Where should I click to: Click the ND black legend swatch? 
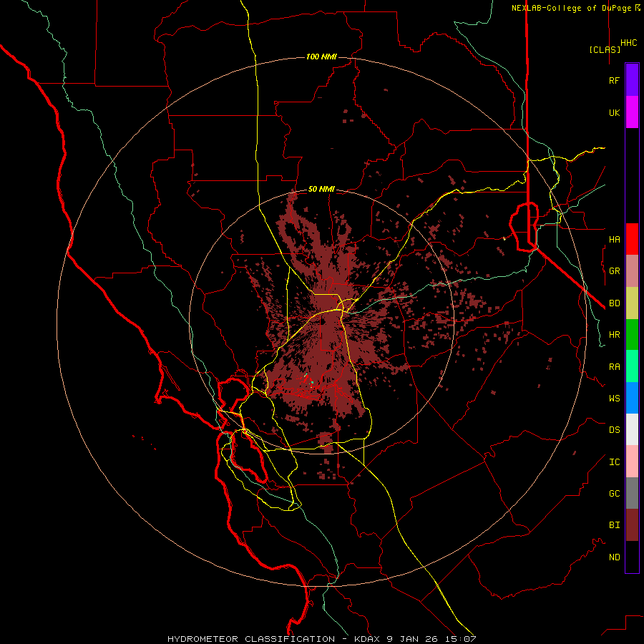pos(632,557)
